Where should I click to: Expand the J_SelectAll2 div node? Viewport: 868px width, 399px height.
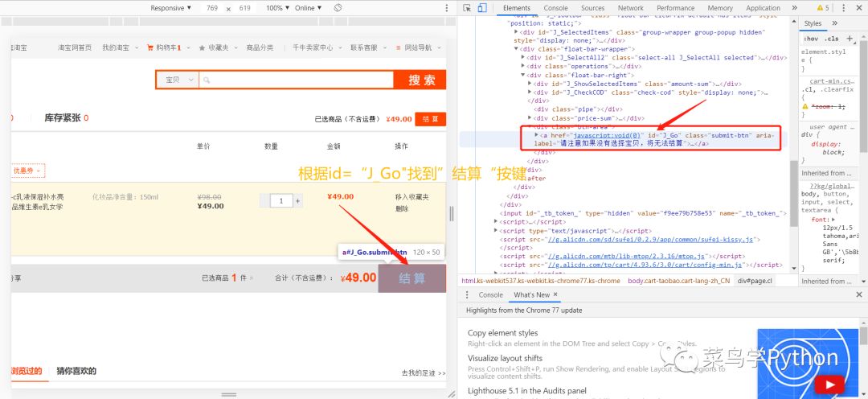(x=523, y=58)
